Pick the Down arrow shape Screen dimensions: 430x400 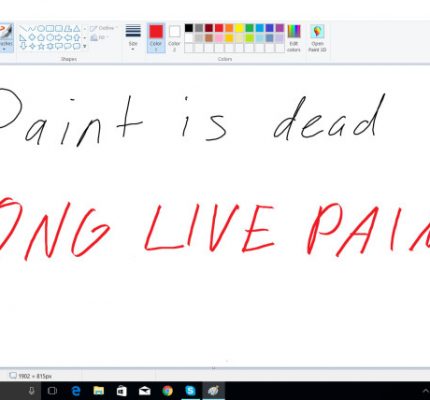tap(23, 46)
